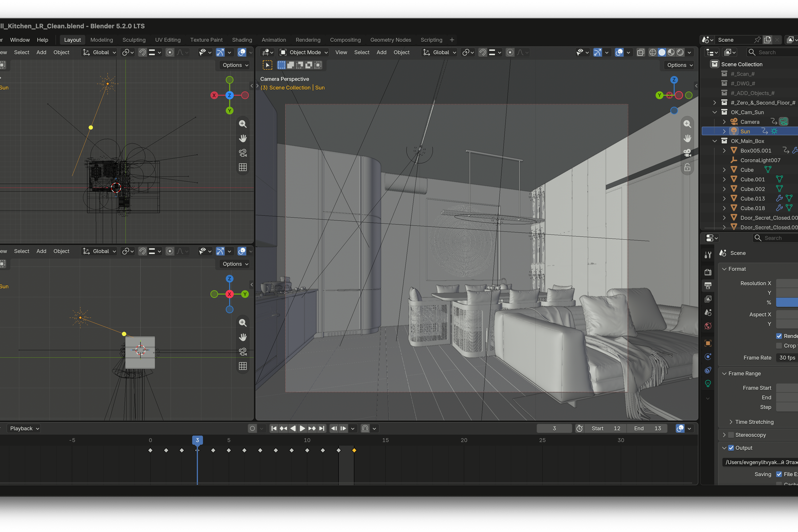The width and height of the screenshot is (798, 532).
Task: Open the viewport shading options dropdown arrow
Action: tap(689, 52)
